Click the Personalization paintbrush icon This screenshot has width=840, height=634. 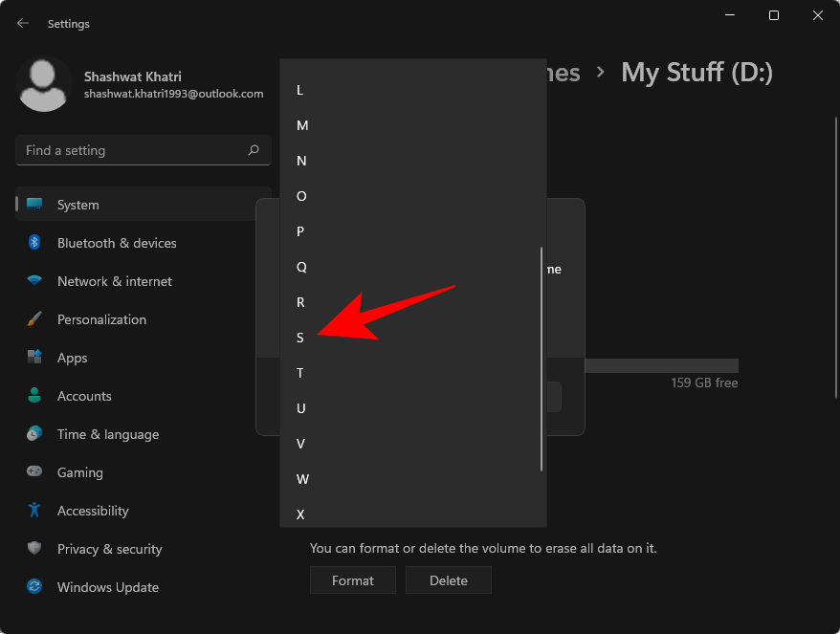click(34, 319)
